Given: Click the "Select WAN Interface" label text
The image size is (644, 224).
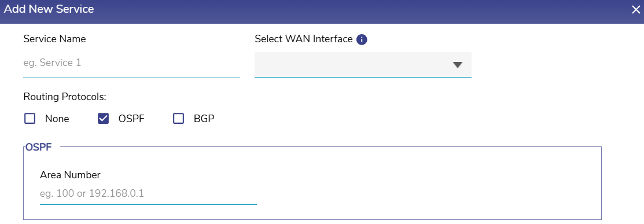Looking at the screenshot, I should [304, 39].
